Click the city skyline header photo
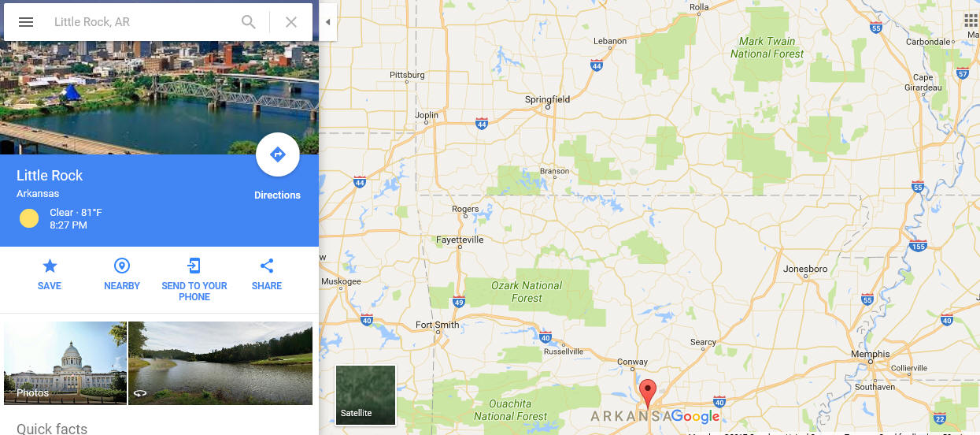 click(x=159, y=98)
